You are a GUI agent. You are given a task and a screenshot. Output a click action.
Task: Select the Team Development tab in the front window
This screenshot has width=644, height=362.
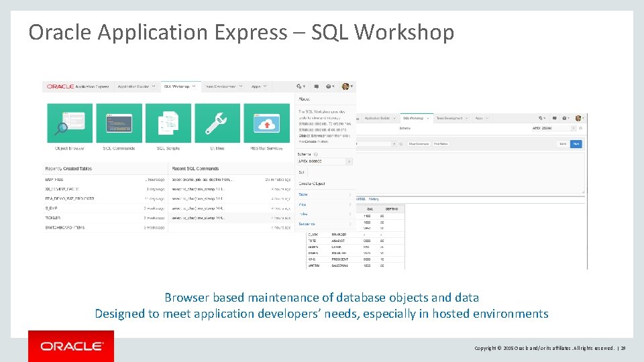pyautogui.click(x=224, y=86)
